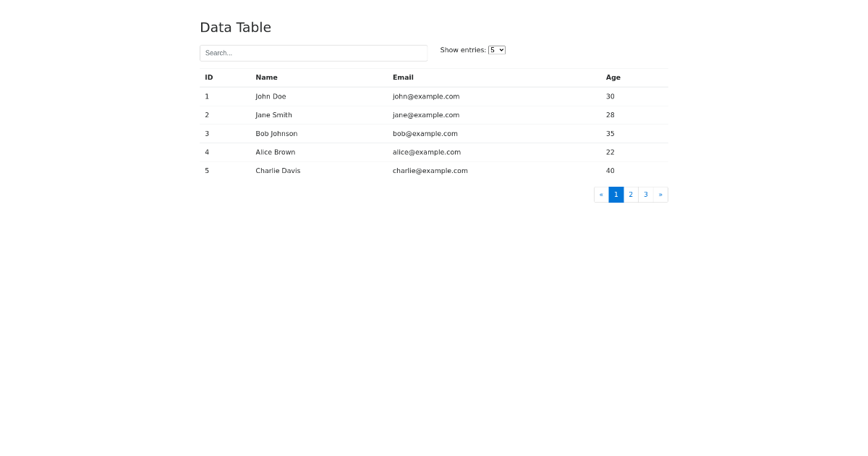The image size is (868, 456).
Task: Jump to page 3 of table
Action: (x=646, y=195)
